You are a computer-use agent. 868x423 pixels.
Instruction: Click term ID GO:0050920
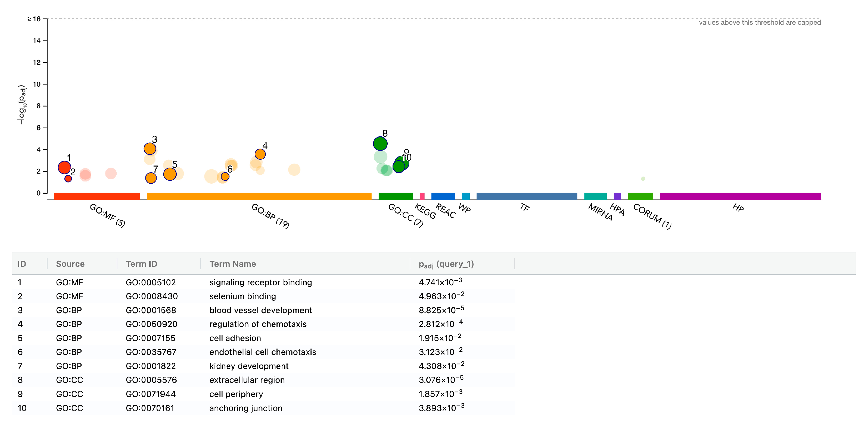pos(151,324)
